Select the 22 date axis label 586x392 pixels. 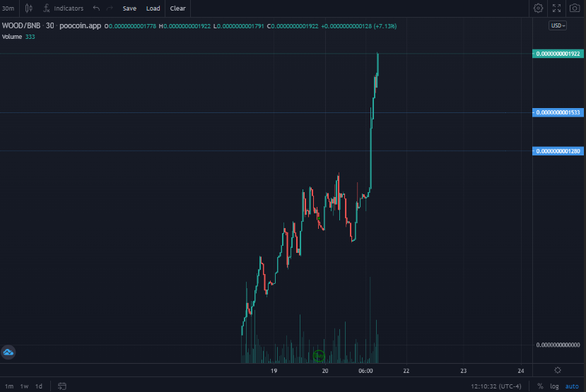click(406, 371)
